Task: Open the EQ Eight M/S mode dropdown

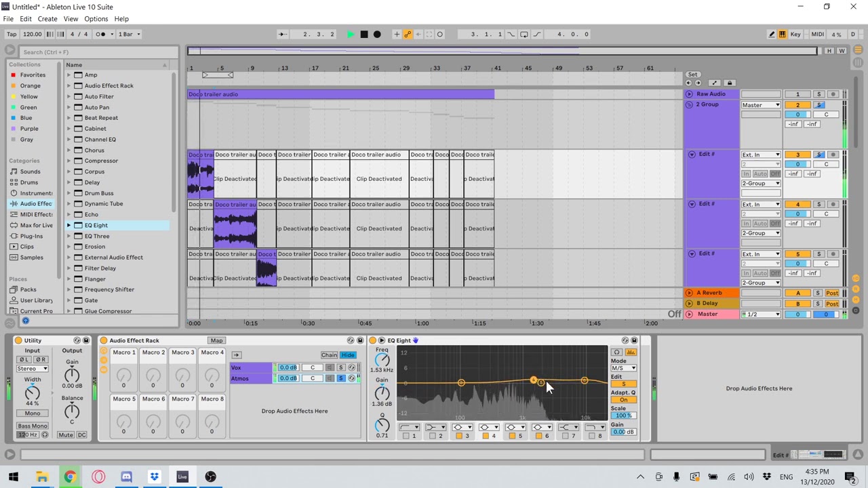Action: click(623, 368)
